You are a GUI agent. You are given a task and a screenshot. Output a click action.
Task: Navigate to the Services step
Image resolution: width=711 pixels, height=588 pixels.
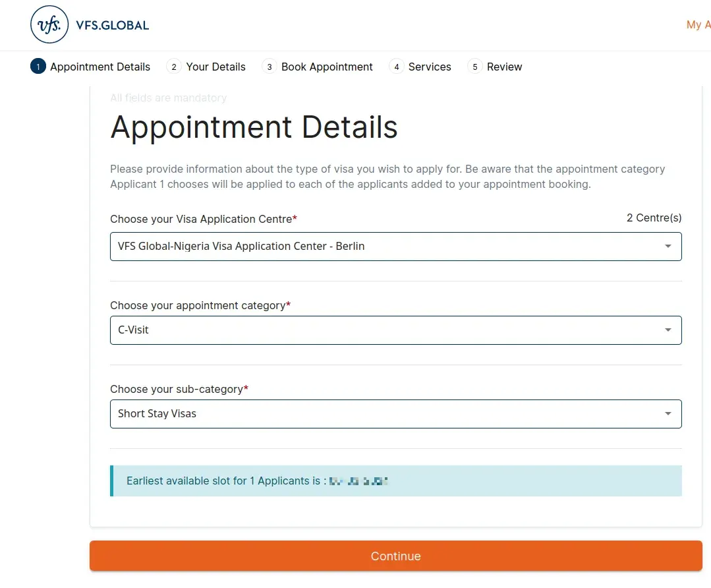[x=430, y=67]
